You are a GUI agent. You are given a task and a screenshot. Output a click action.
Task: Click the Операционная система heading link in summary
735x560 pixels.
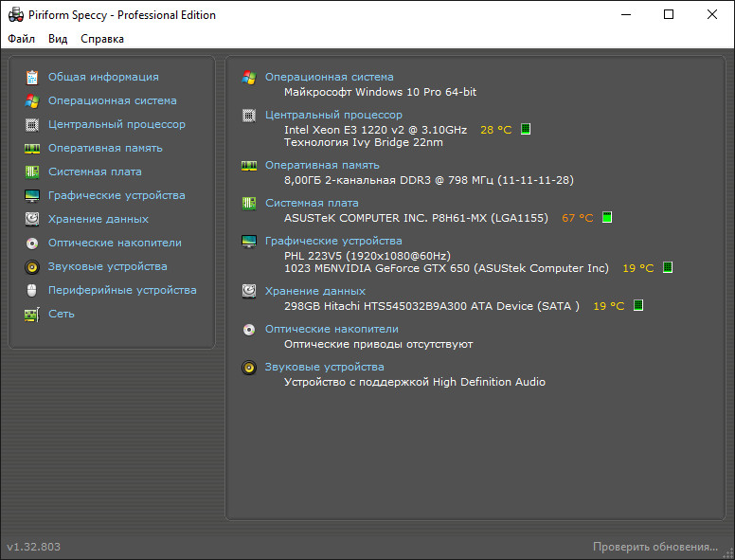[329, 77]
